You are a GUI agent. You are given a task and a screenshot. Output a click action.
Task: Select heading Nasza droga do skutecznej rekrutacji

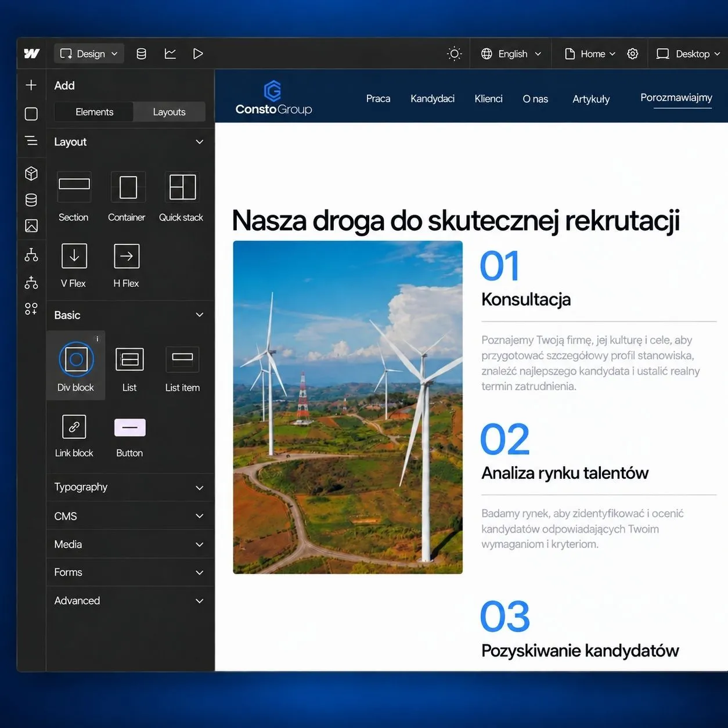pos(456,221)
